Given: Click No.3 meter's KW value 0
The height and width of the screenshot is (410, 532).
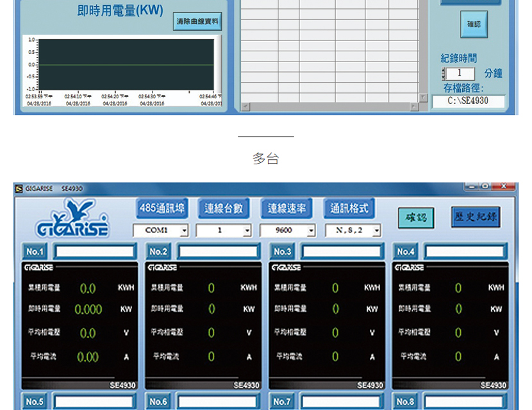Looking at the screenshot, I should point(335,309).
